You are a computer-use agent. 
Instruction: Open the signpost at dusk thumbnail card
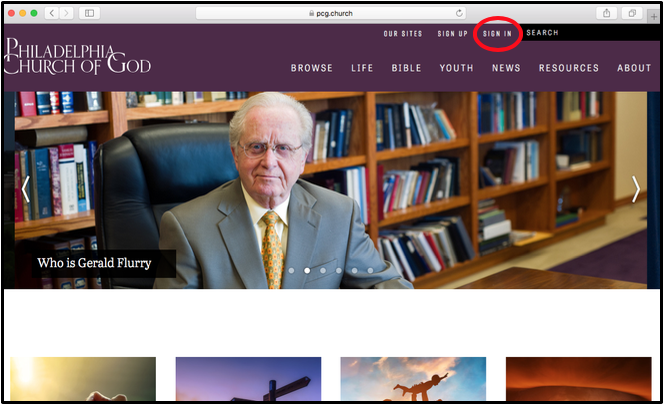click(x=248, y=379)
